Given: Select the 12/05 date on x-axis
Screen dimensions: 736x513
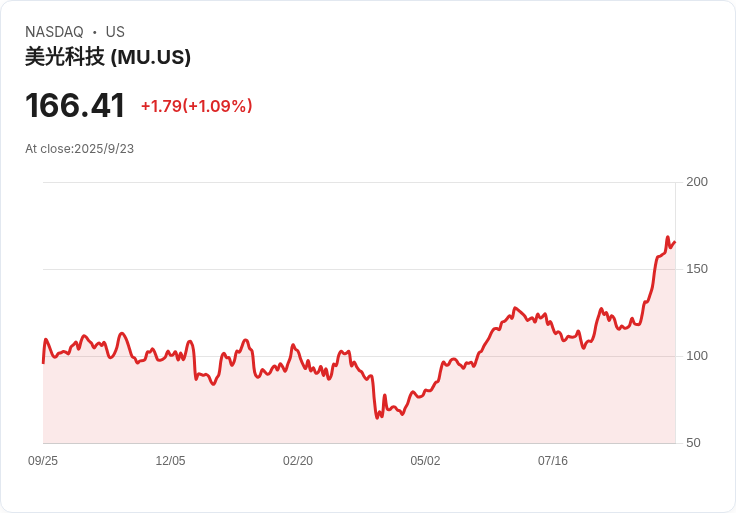Looking at the screenshot, I should coord(170,461).
